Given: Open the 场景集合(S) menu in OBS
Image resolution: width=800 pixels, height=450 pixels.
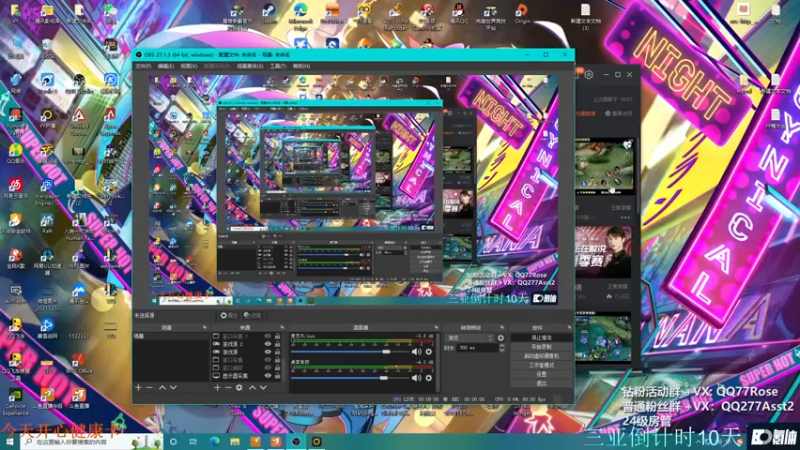Looking at the screenshot, I should 250,66.
